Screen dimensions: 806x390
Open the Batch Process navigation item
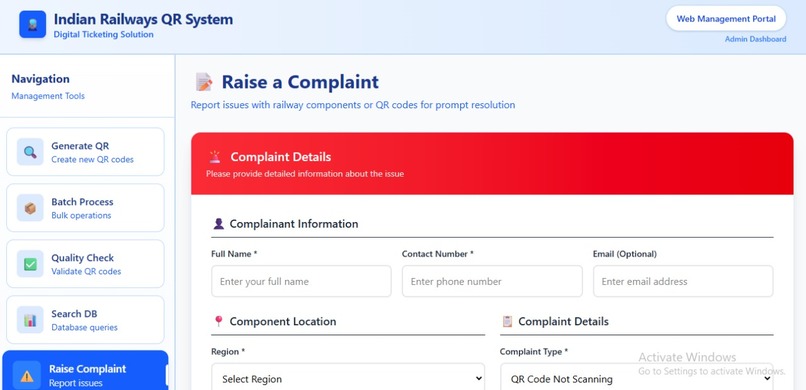pyautogui.click(x=85, y=208)
